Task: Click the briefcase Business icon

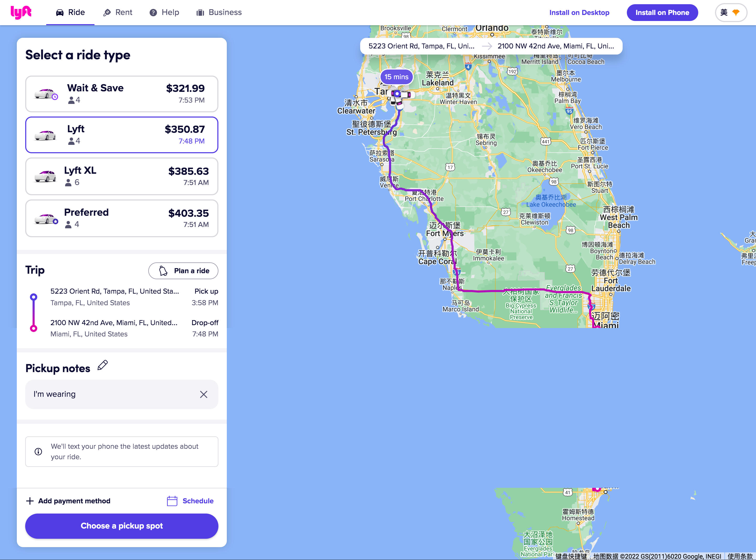Action: [200, 13]
